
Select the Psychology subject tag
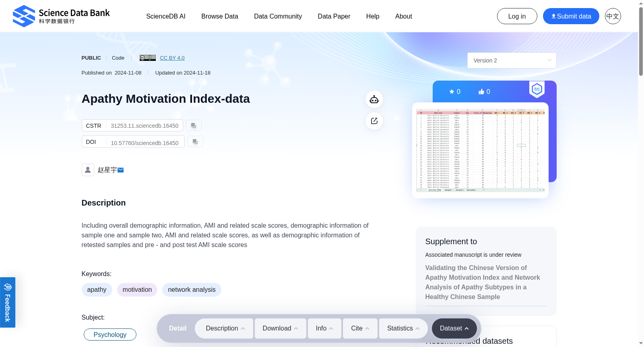[110, 335]
